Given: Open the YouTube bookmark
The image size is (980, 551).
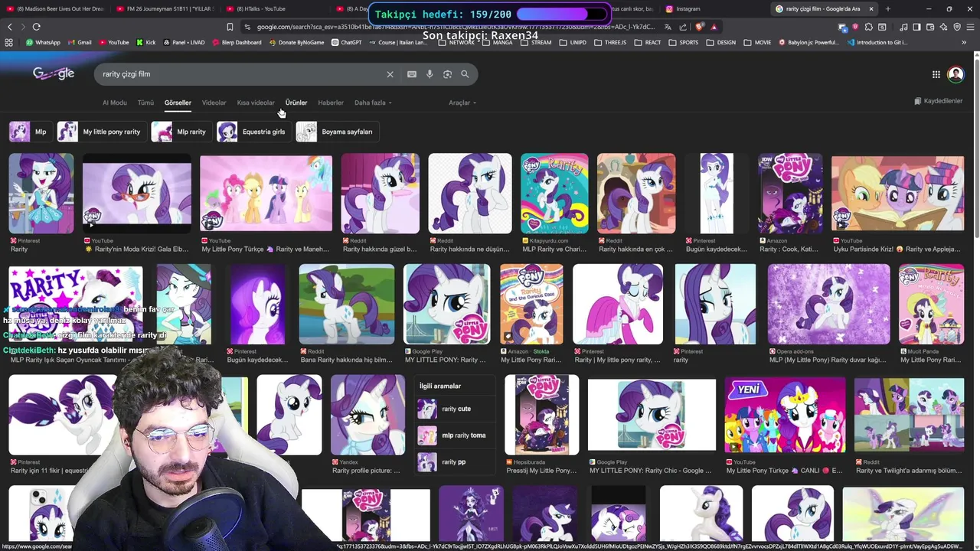Looking at the screenshot, I should coord(114,43).
